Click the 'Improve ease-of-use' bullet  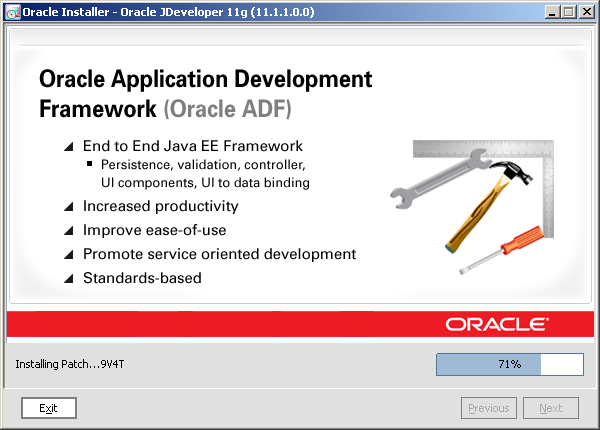(x=155, y=230)
